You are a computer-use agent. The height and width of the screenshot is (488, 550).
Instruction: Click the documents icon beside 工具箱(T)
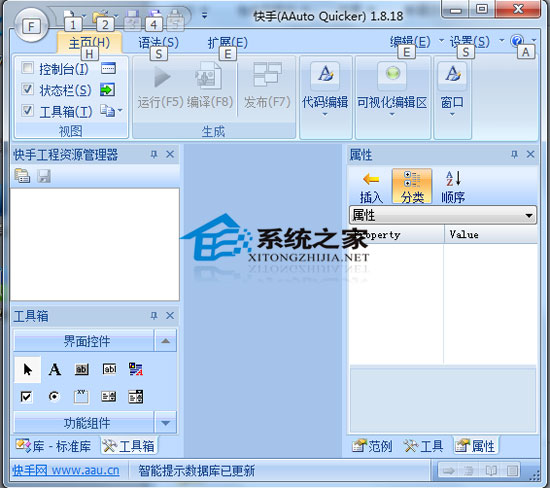(107, 111)
